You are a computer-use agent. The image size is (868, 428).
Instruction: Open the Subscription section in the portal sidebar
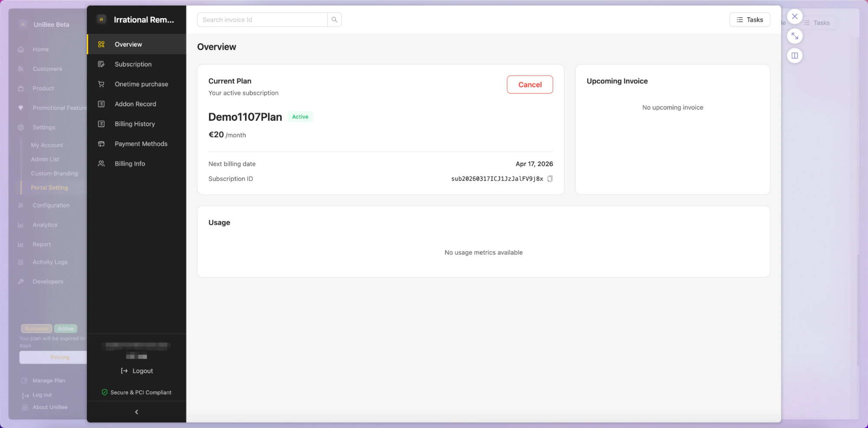click(x=133, y=64)
